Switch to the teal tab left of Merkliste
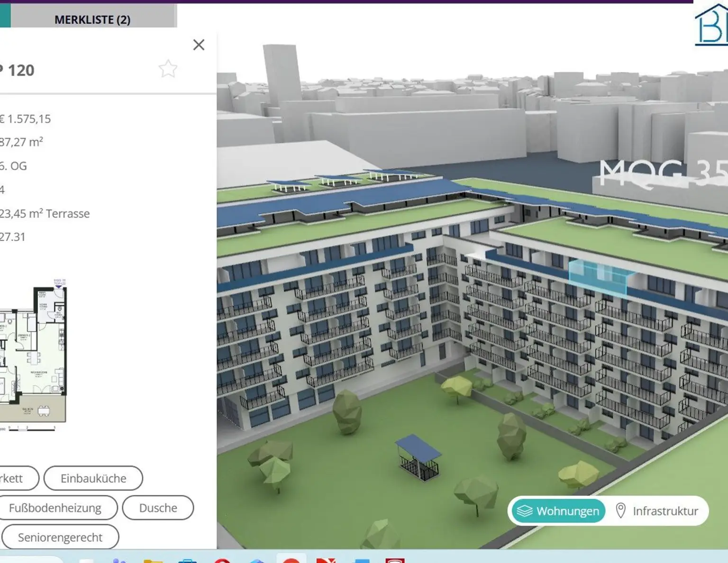Image resolution: width=728 pixels, height=563 pixels. point(5,15)
